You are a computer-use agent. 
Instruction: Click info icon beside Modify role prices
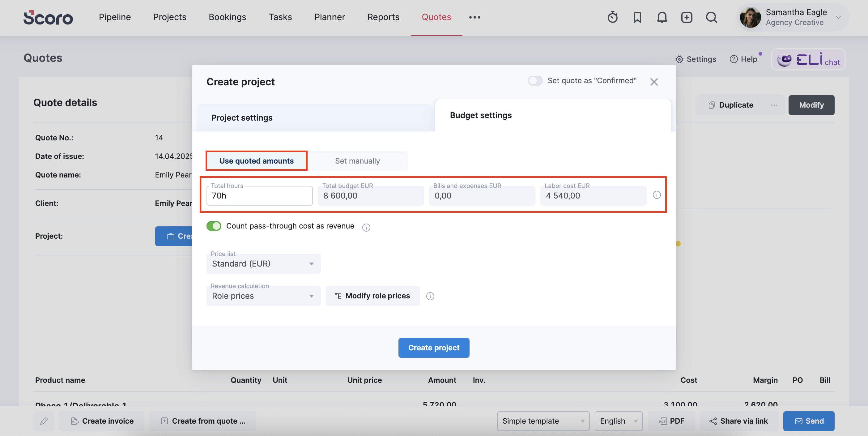point(430,296)
